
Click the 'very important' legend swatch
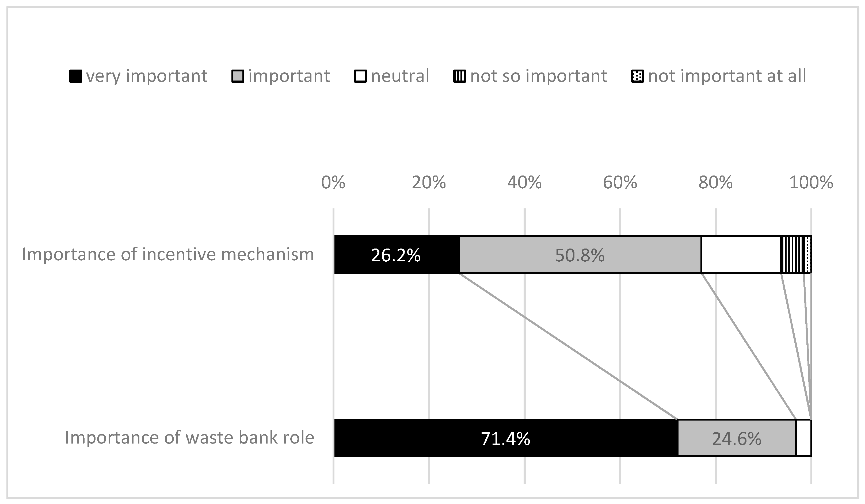(75, 76)
